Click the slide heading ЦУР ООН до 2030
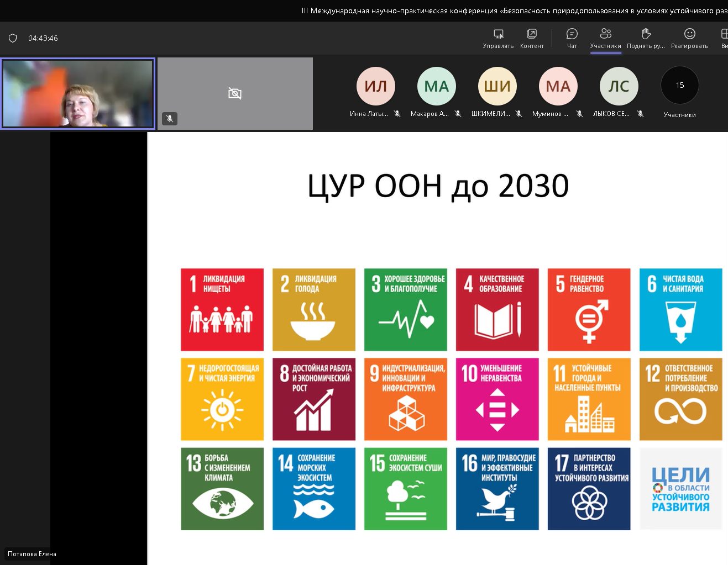This screenshot has height=565, width=728. 438,186
